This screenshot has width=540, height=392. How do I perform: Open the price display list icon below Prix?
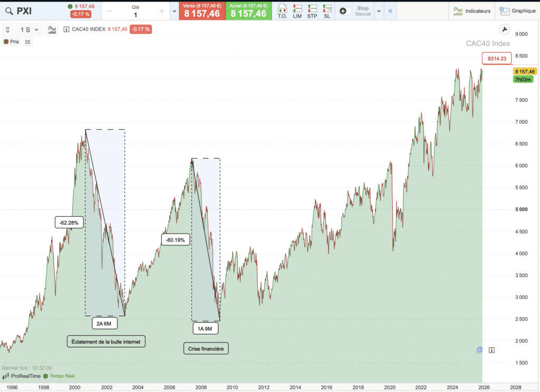tap(27, 41)
